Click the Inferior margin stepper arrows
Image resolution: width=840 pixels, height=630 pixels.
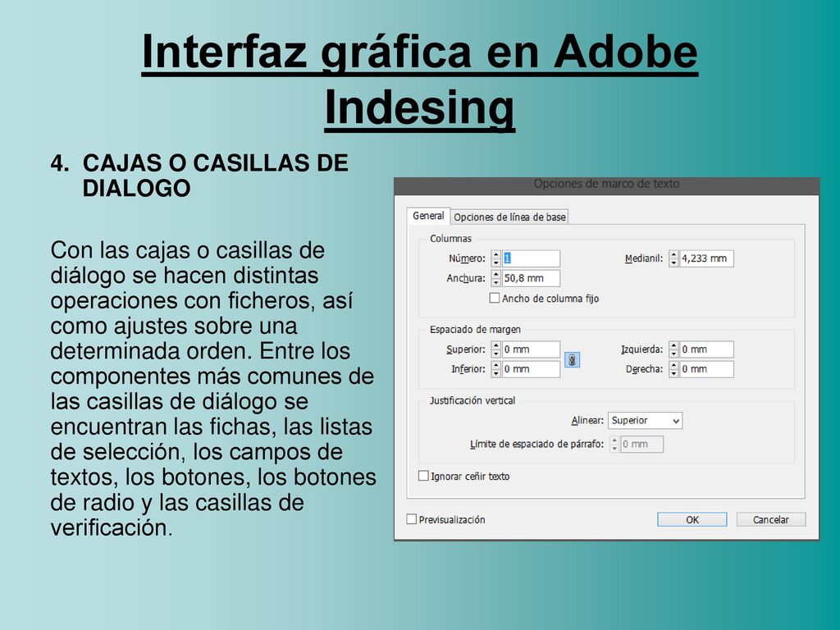pos(496,369)
